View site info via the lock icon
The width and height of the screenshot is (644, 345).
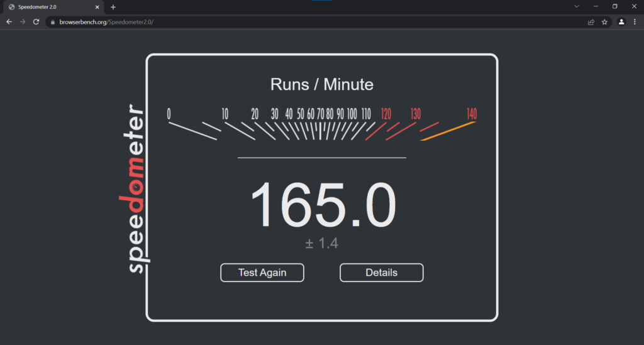click(x=53, y=22)
